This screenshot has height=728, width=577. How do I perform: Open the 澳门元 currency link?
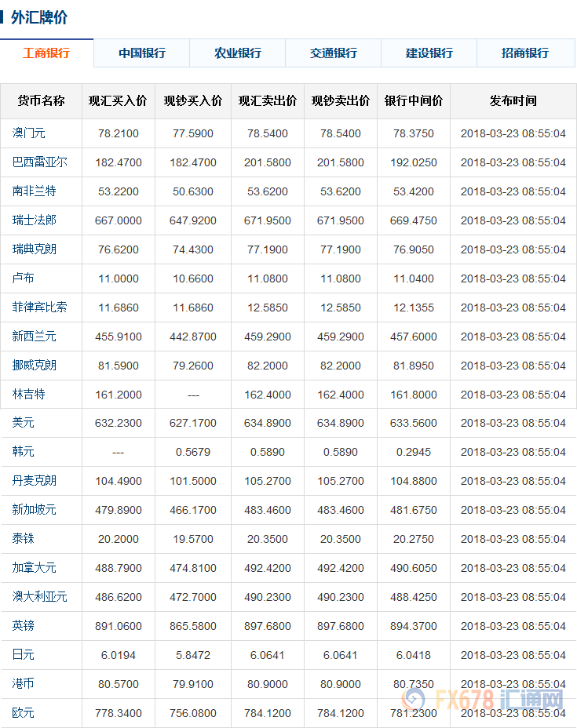(x=29, y=133)
